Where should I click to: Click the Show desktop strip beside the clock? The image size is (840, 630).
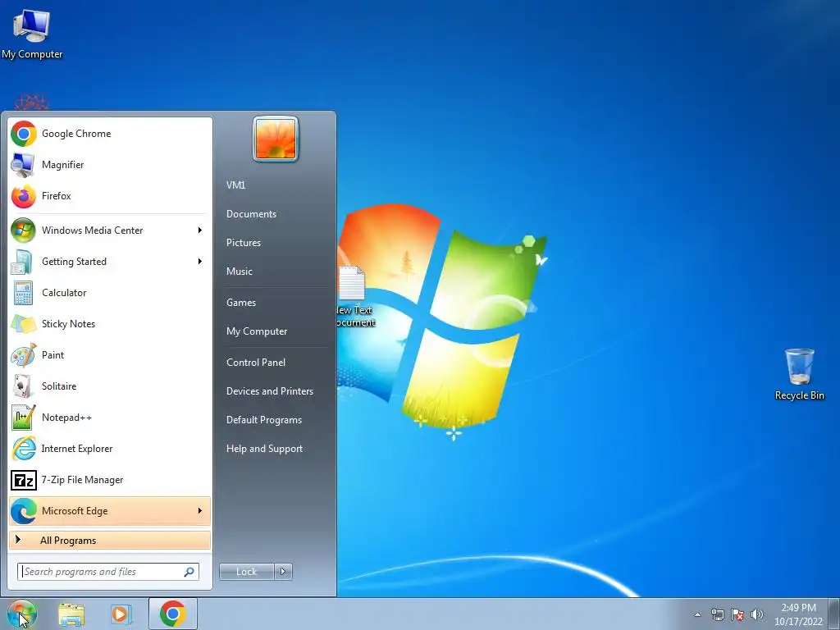click(x=834, y=614)
